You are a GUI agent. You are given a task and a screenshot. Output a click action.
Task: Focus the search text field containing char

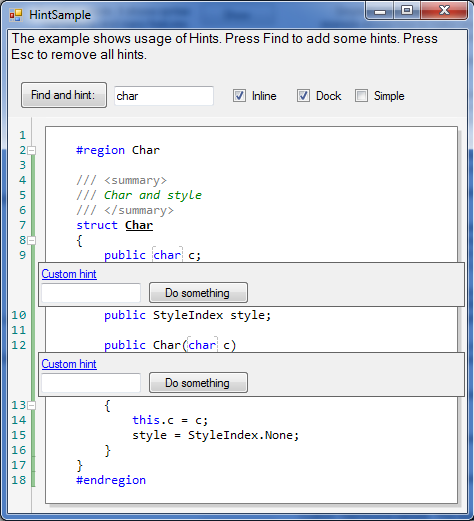pyautogui.click(x=164, y=96)
